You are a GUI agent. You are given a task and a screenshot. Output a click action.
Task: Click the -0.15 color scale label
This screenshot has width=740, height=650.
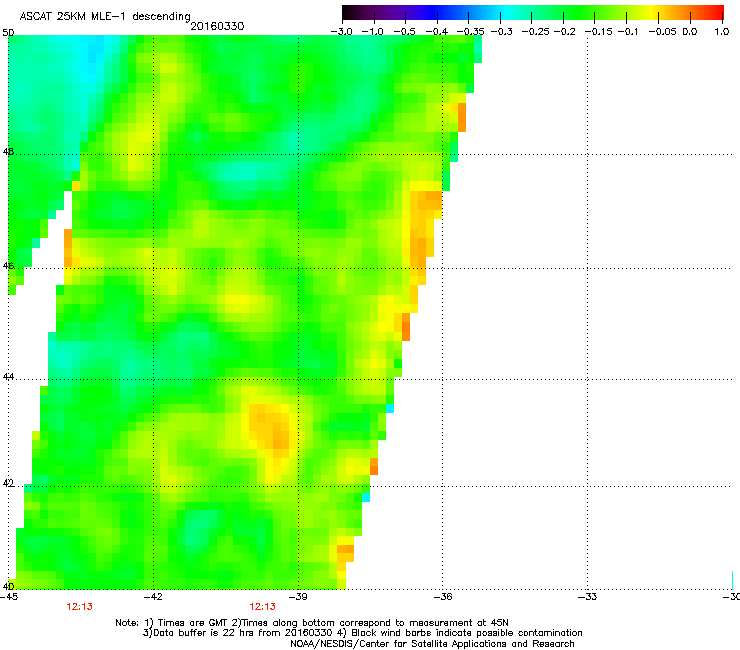click(x=598, y=32)
